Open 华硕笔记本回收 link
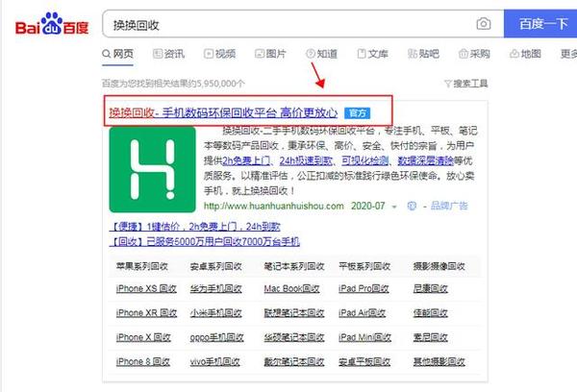577x392 pixels. point(294,337)
